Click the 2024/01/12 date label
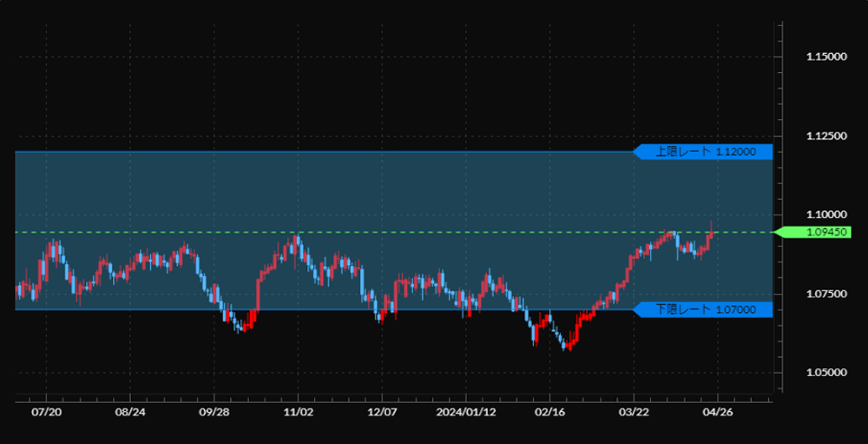 (465, 413)
